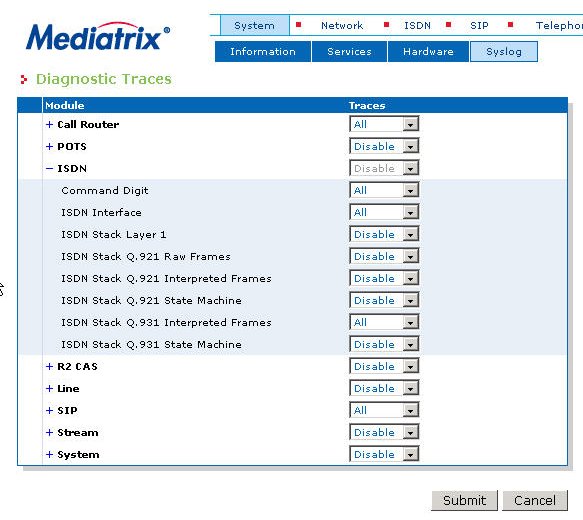Click the Mediatrix logo
The image size is (583, 520).
tap(98, 37)
